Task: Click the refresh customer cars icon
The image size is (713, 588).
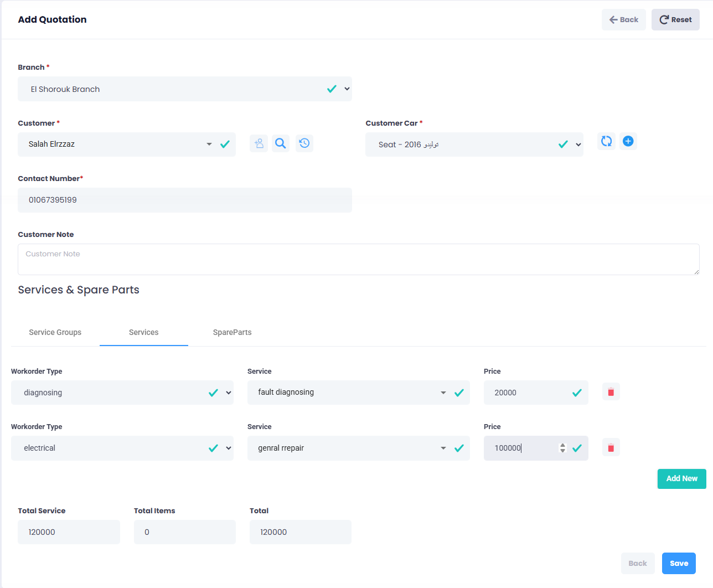Action: pos(606,141)
